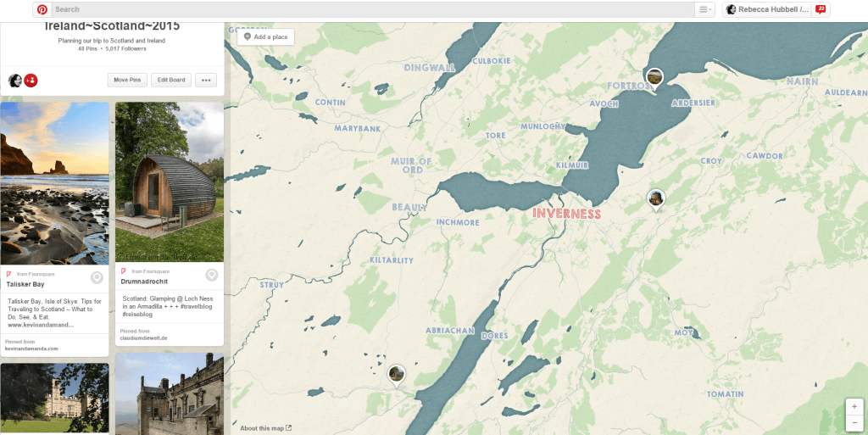The width and height of the screenshot is (868, 435).
Task: Click the CAWDOR map label
Action: pyautogui.click(x=765, y=156)
